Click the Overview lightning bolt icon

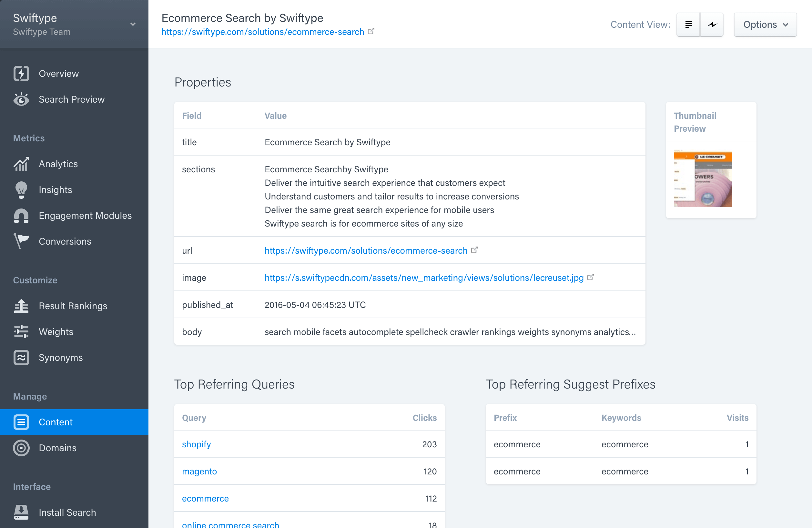[x=21, y=74]
